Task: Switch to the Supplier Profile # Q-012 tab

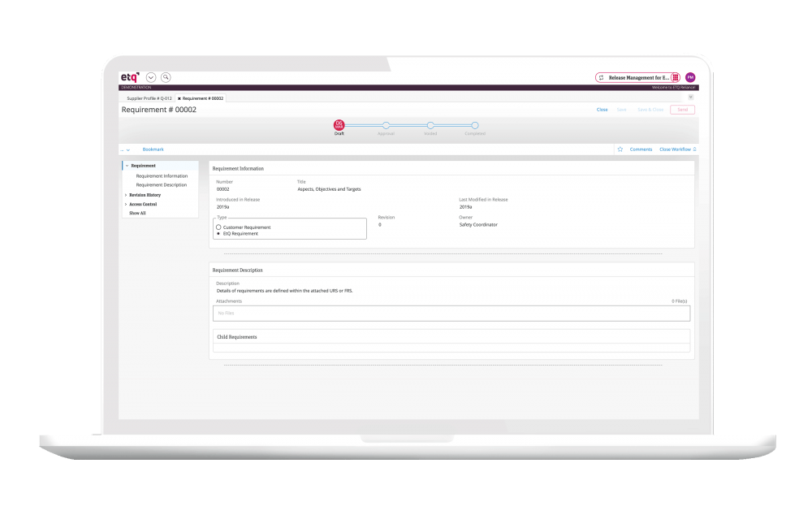Action: [x=149, y=98]
